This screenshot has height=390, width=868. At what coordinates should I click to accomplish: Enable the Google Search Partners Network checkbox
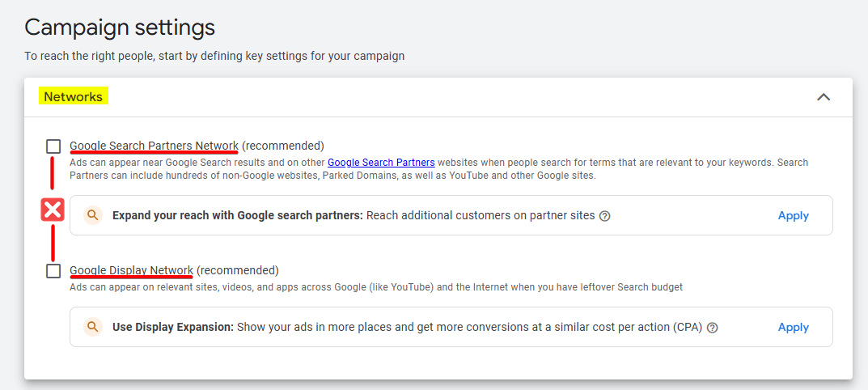tap(53, 146)
